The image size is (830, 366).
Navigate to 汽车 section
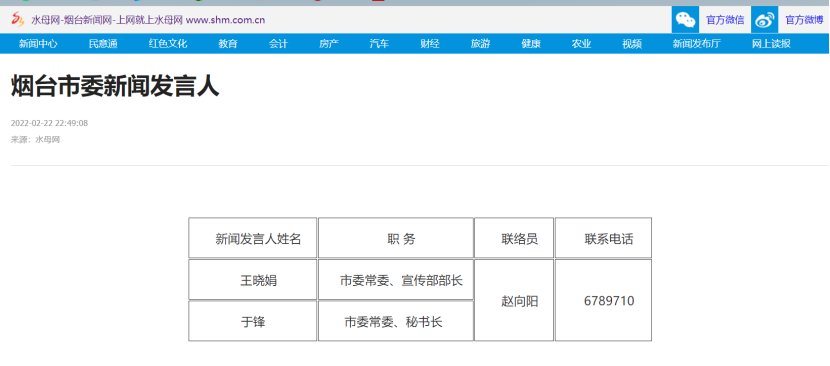tap(379, 44)
